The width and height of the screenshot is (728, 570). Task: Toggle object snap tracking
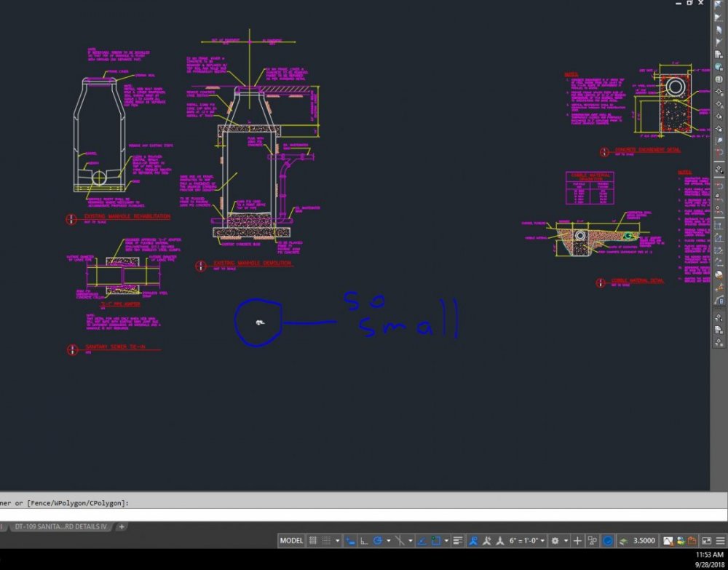click(422, 540)
